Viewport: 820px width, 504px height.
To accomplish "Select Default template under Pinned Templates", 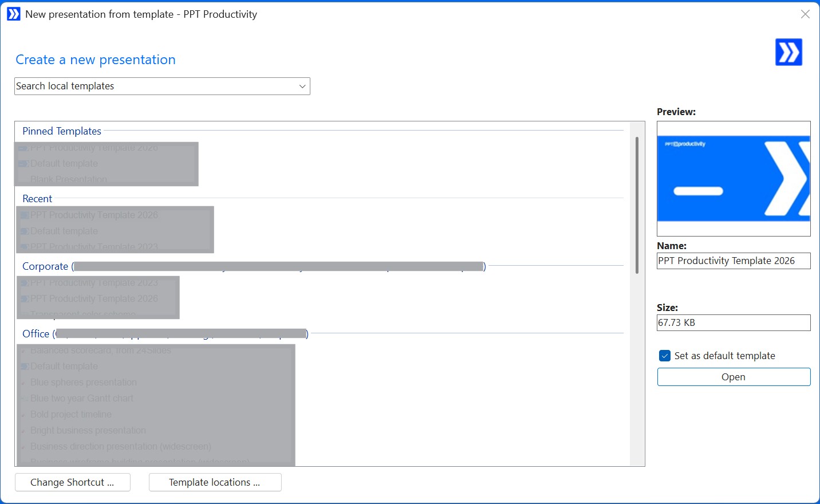I will pos(64,163).
